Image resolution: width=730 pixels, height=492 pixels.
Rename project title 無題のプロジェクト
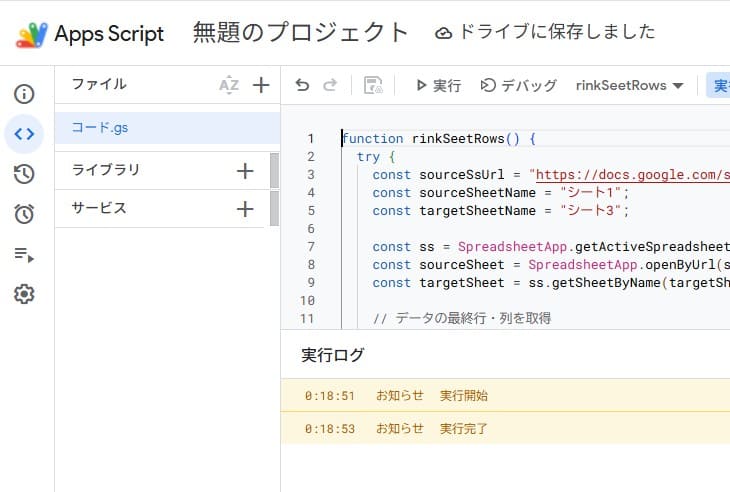tap(301, 33)
